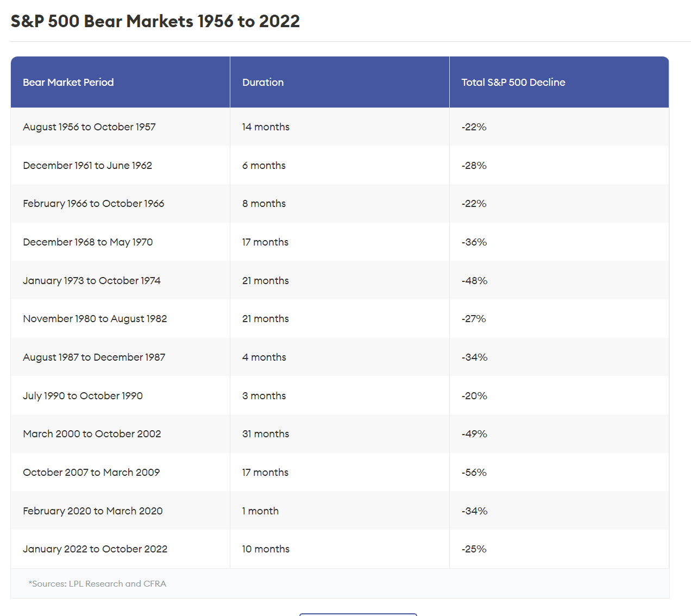Click the '8 months' duration cell

click(x=264, y=204)
